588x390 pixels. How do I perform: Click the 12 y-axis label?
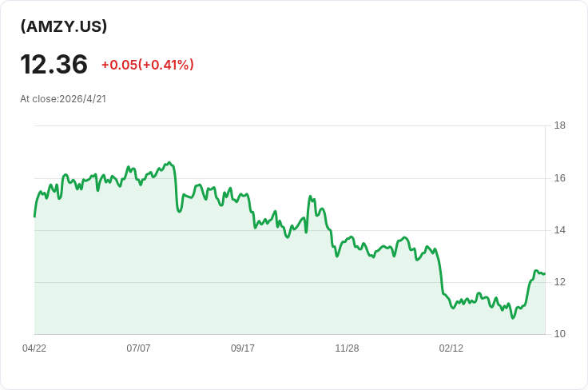click(x=559, y=282)
